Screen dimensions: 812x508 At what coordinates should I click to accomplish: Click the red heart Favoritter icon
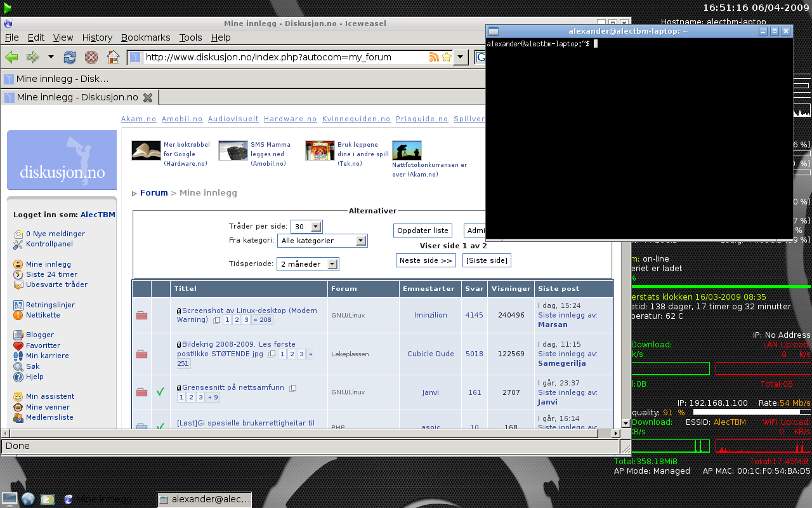[18, 345]
